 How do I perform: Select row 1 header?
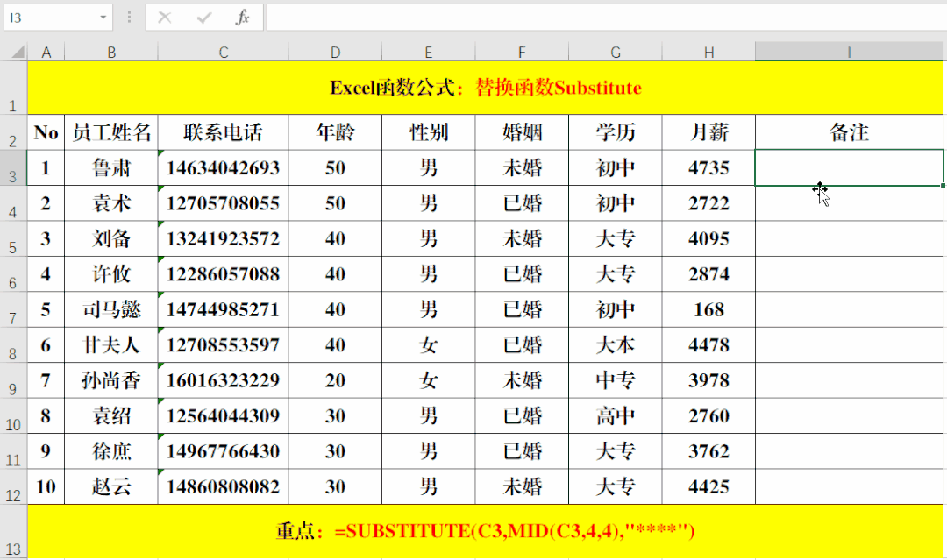pyautogui.click(x=13, y=88)
